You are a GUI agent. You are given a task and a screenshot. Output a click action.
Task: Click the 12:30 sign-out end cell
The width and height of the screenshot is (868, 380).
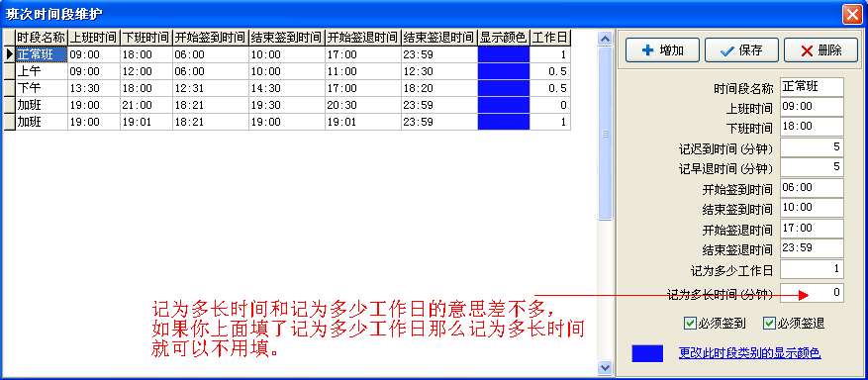click(439, 72)
